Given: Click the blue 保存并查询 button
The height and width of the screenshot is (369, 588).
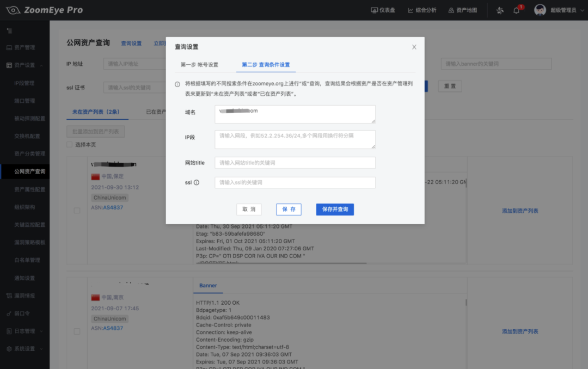Looking at the screenshot, I should [335, 209].
